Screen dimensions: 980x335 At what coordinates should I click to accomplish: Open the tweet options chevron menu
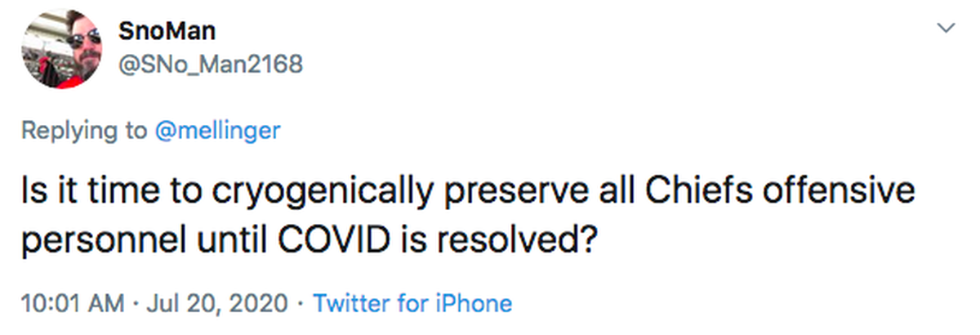coord(947,29)
